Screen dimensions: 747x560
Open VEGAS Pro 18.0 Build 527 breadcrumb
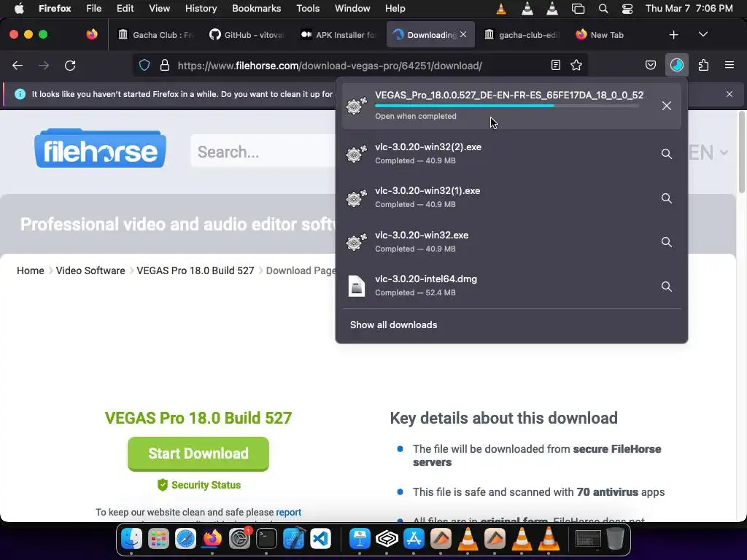(196, 271)
